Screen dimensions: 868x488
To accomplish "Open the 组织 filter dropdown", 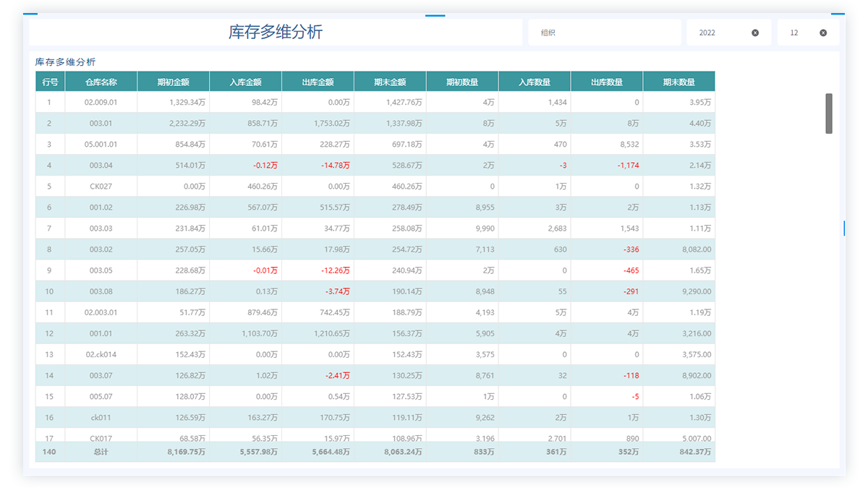I will point(603,33).
